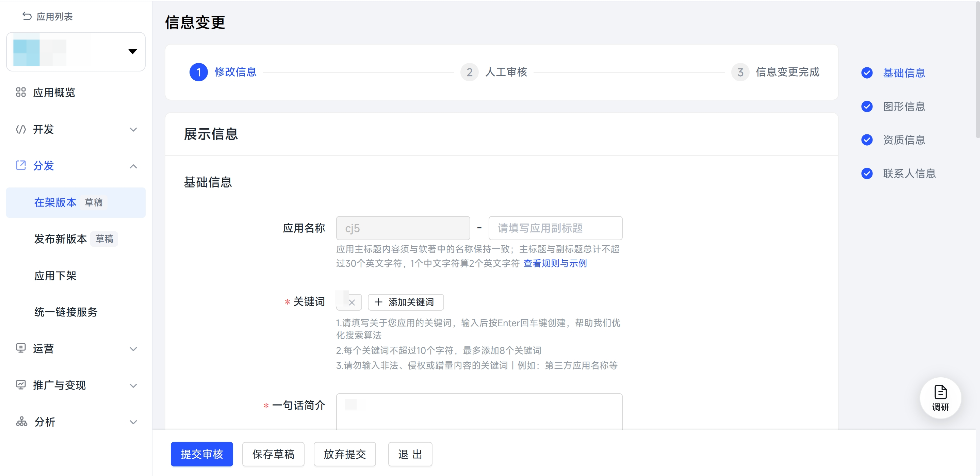980x476 pixels.
Task: Click the checkmark icon beside 基础信息
Action: (867, 73)
